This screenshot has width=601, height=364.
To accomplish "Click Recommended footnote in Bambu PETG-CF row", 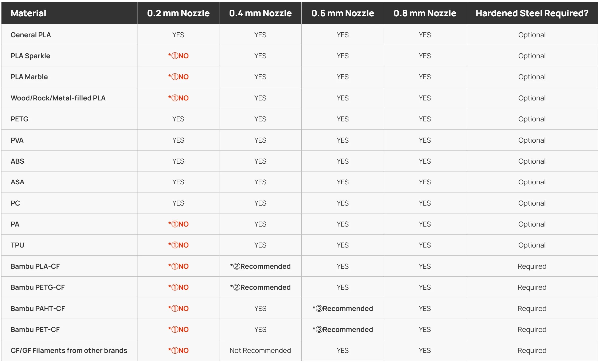I will click(260, 287).
